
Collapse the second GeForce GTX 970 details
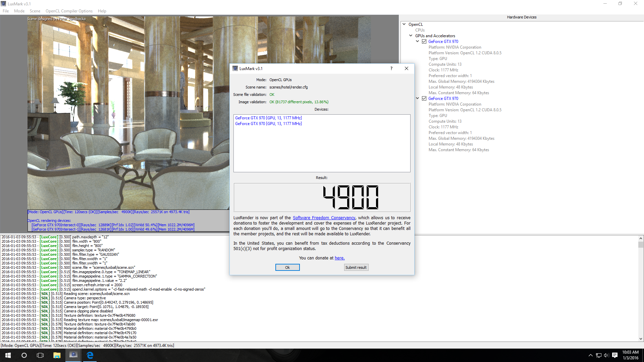coord(418,99)
